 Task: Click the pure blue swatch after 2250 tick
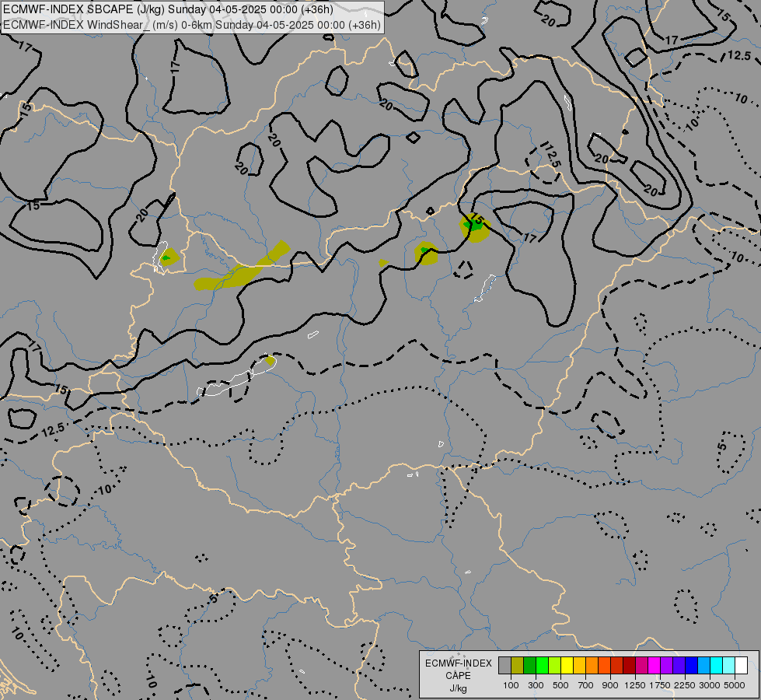click(692, 666)
